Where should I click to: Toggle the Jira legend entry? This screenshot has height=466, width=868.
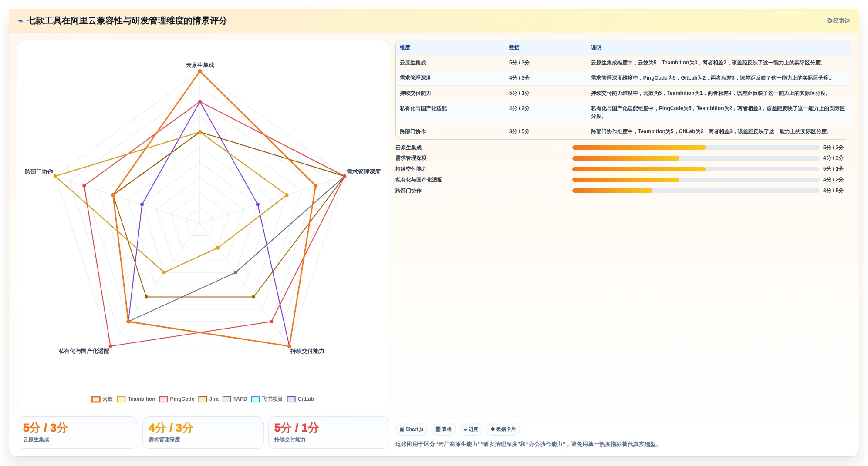click(x=209, y=399)
